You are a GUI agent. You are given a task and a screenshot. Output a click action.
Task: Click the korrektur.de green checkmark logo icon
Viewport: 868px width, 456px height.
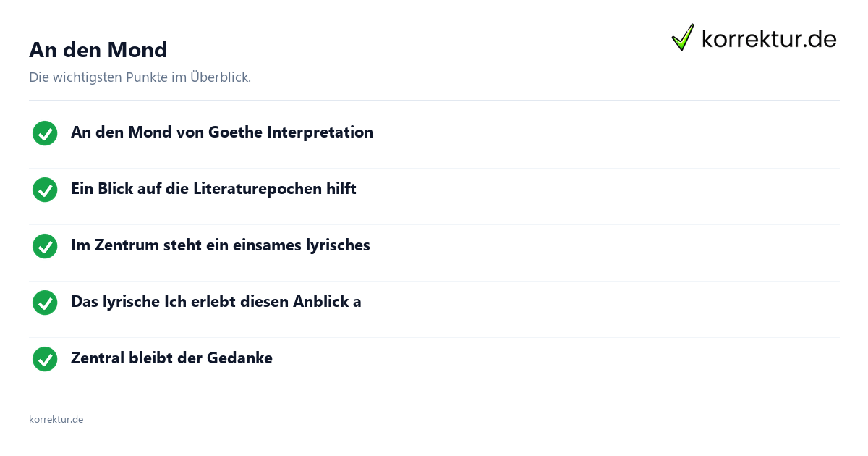683,37
